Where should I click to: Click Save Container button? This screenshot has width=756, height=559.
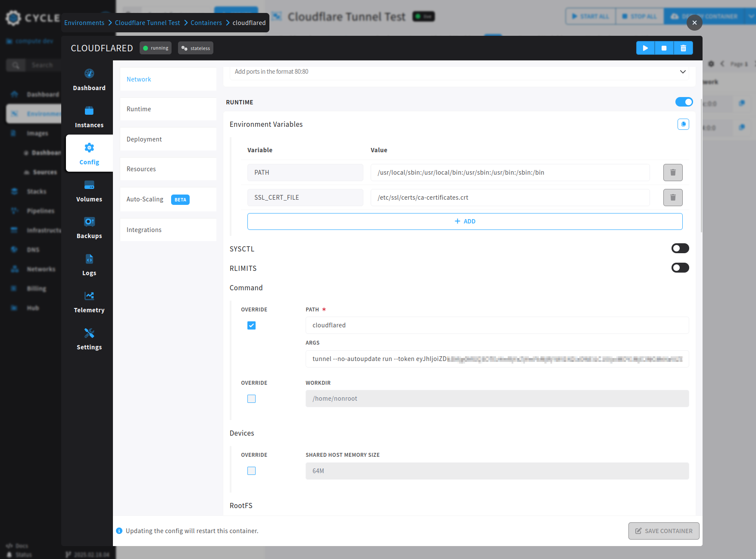coord(664,531)
